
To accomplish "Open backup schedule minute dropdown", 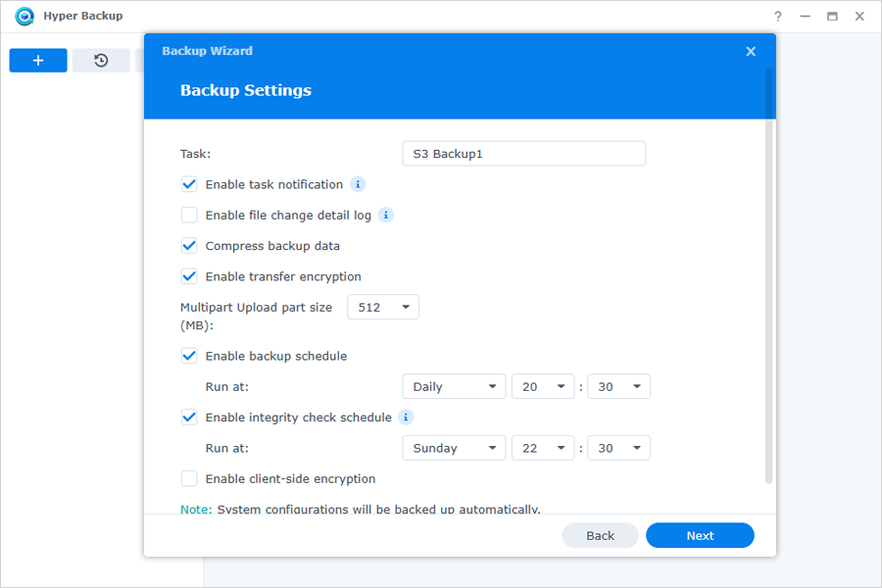I will pos(618,386).
